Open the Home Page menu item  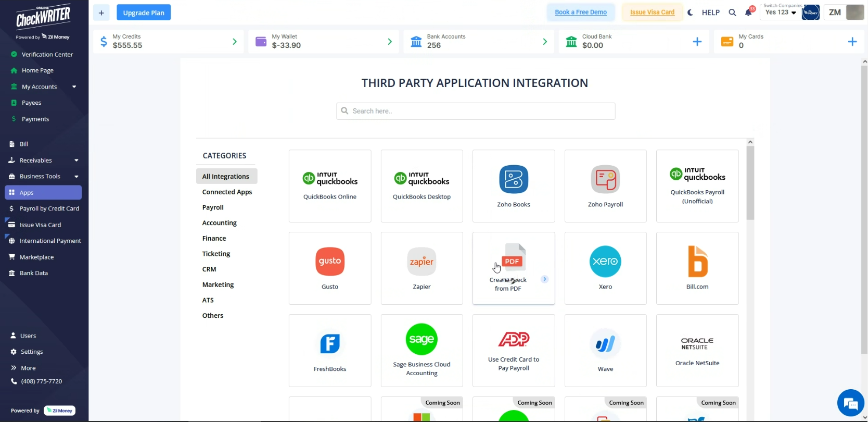[32, 71]
